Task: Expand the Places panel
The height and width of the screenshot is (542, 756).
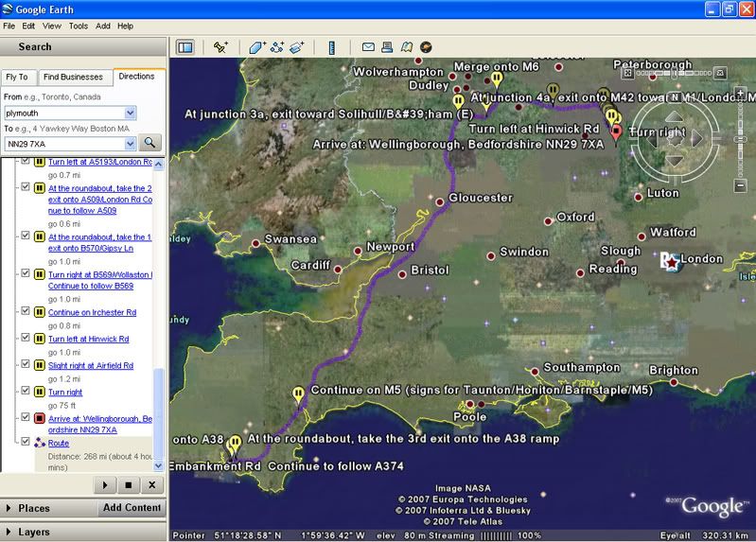Action: [x=9, y=508]
